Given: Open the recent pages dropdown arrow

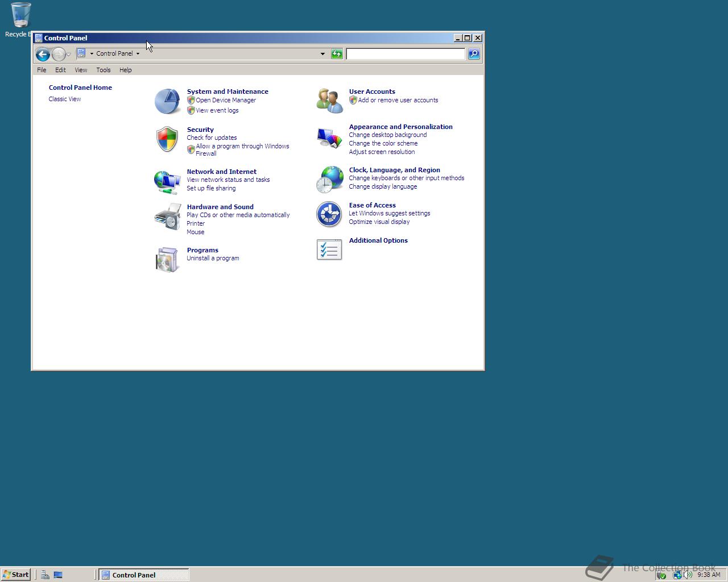Looking at the screenshot, I should tap(68, 54).
